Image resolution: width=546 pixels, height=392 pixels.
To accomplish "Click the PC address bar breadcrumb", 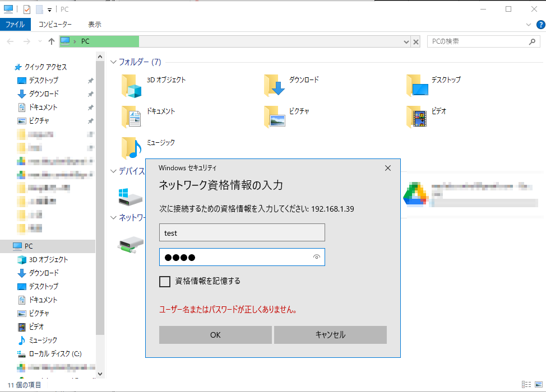I will pyautogui.click(x=85, y=42).
